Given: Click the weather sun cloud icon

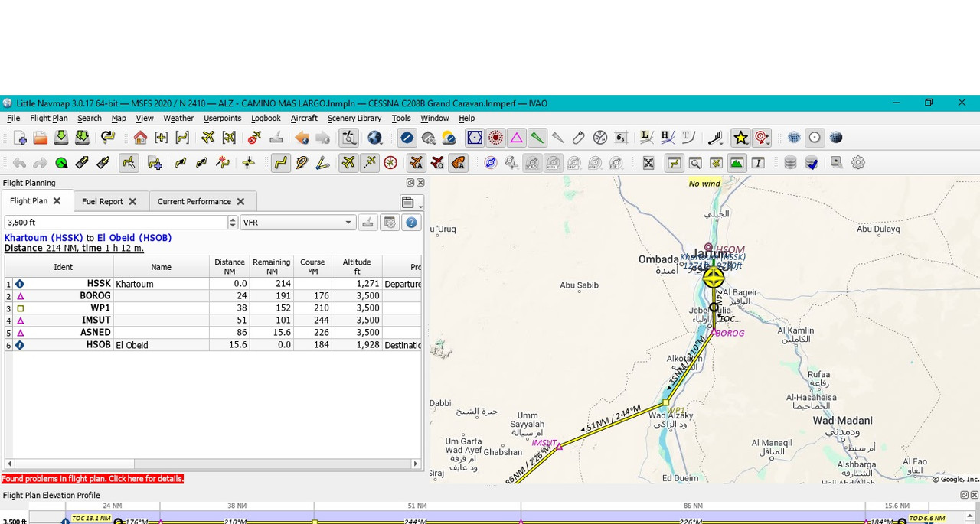Looking at the screenshot, I should [449, 138].
